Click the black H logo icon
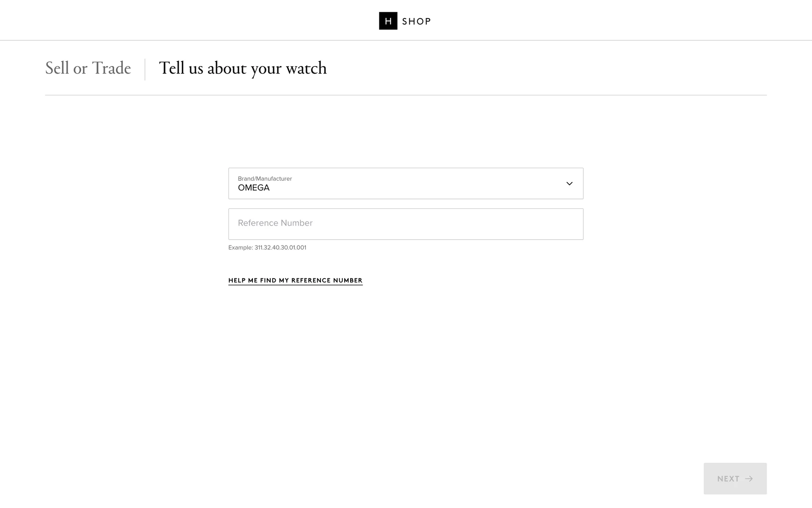This screenshot has width=812, height=508. tap(388, 21)
